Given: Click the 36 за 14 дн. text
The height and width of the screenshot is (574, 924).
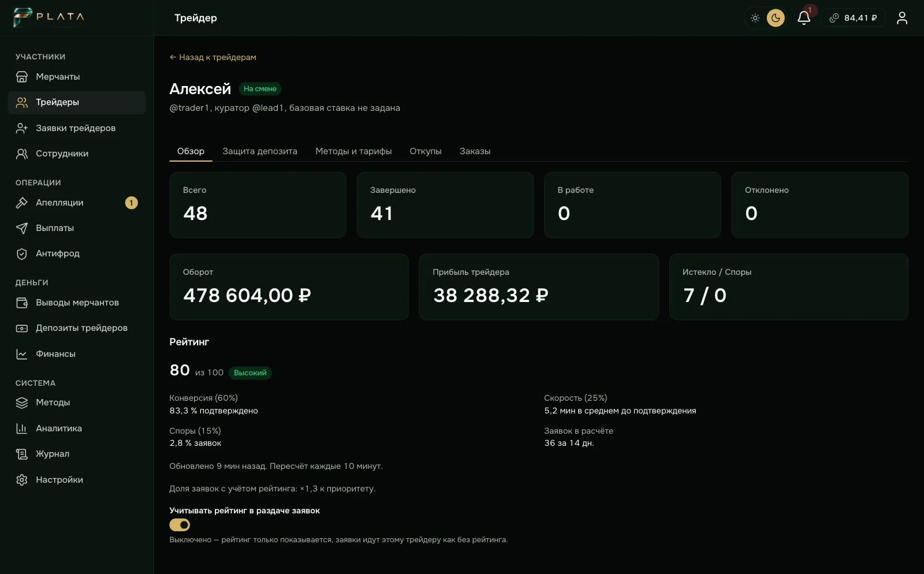Looking at the screenshot, I should (x=569, y=443).
